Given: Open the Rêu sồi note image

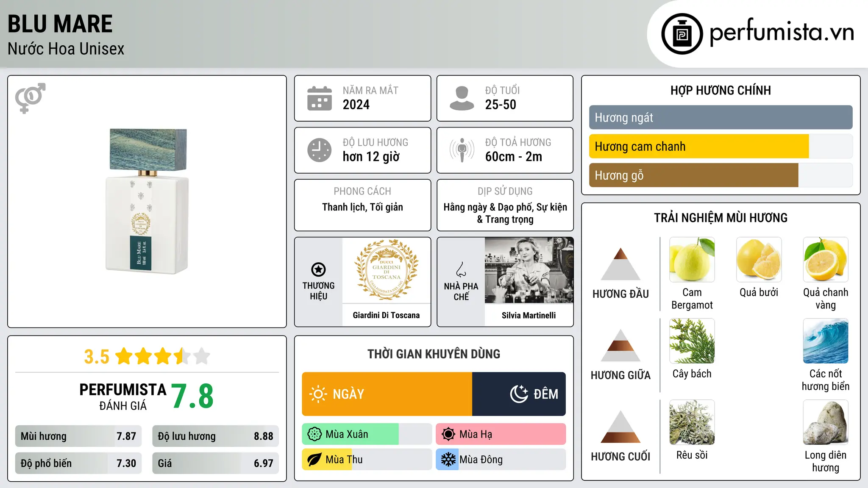Looking at the screenshot, I should coord(692,422).
